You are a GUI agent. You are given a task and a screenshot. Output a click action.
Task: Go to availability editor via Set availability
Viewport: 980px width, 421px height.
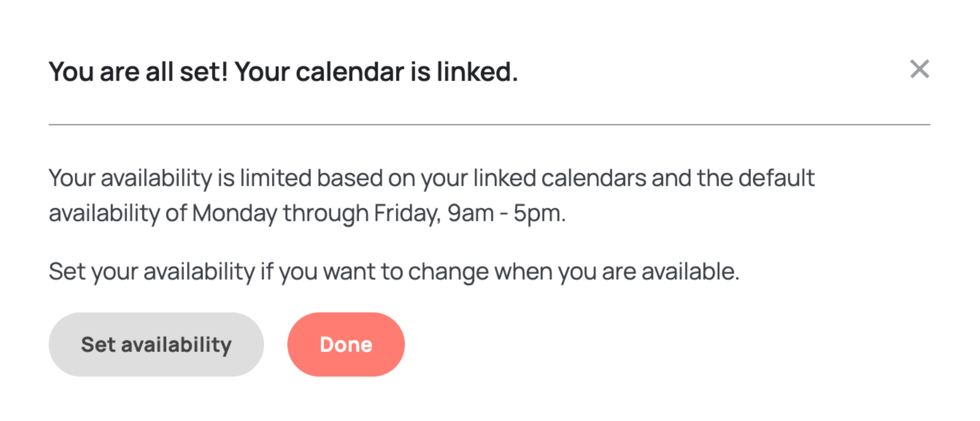(156, 344)
